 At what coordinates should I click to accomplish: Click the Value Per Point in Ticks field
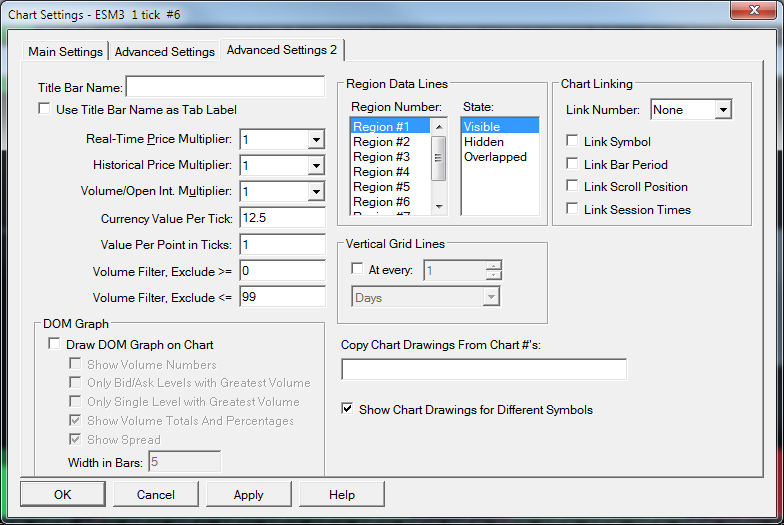click(x=282, y=244)
